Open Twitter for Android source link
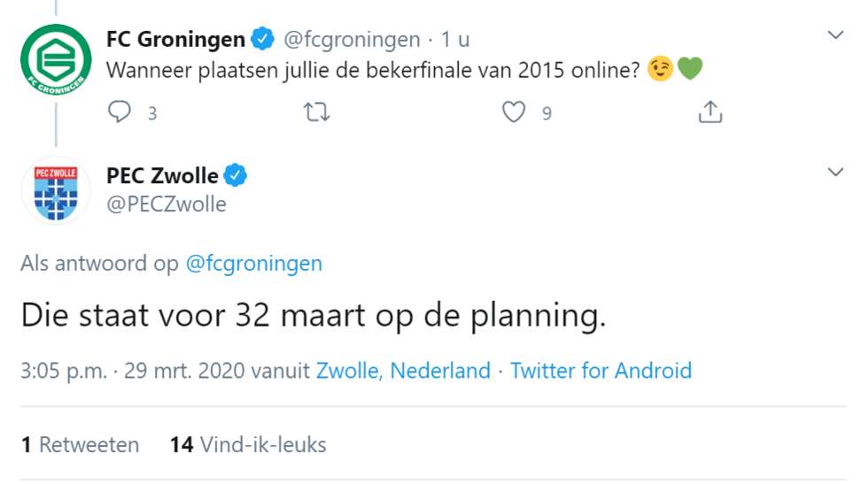The image size is (868, 484). pyautogui.click(x=601, y=371)
